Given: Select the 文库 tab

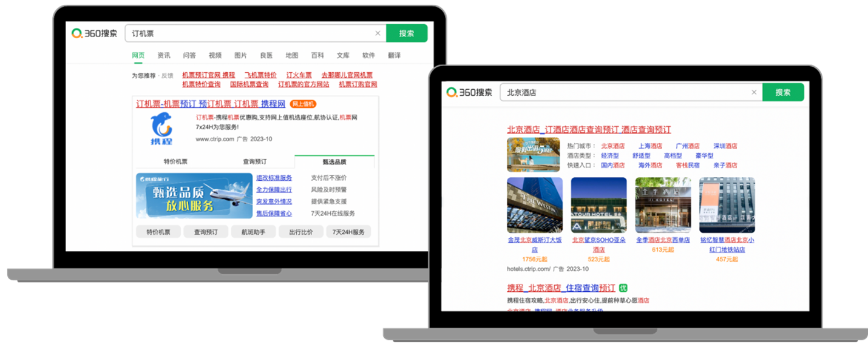Looking at the screenshot, I should point(343,55).
